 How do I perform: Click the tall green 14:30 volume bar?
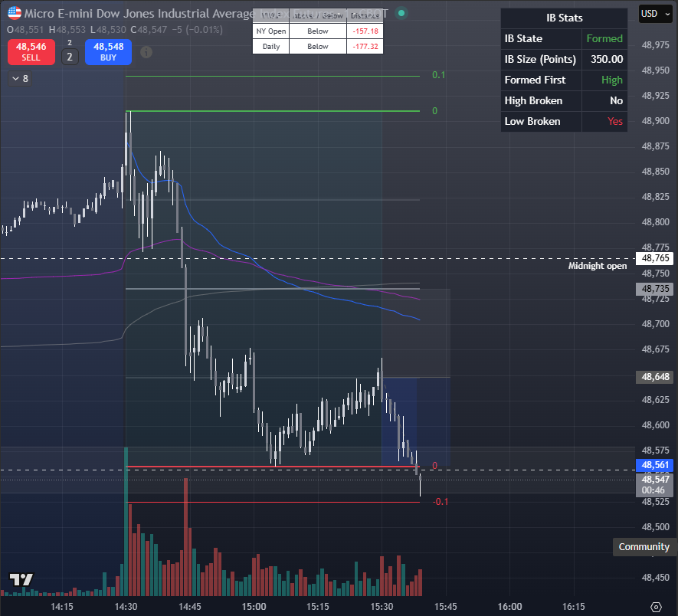click(126, 522)
